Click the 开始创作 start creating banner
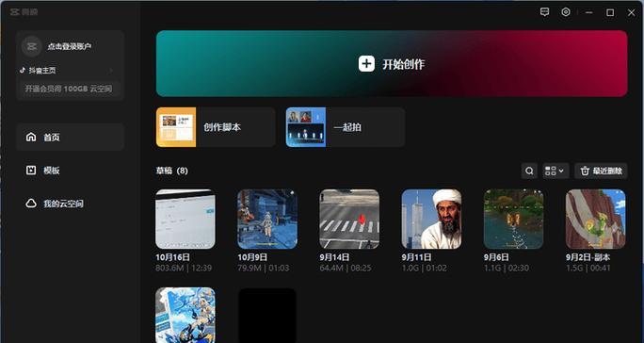The width and height of the screenshot is (644, 343). coord(392,64)
